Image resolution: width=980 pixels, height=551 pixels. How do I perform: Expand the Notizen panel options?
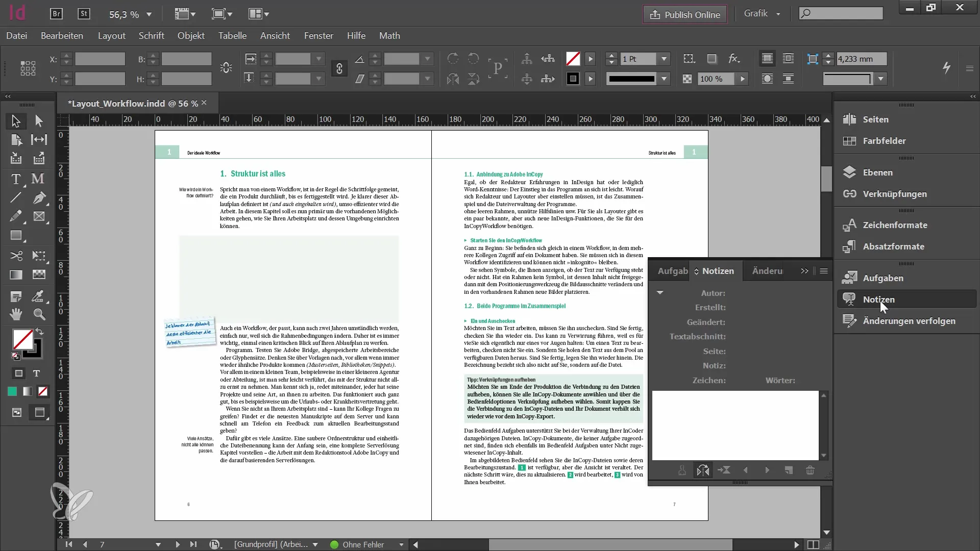click(x=824, y=270)
